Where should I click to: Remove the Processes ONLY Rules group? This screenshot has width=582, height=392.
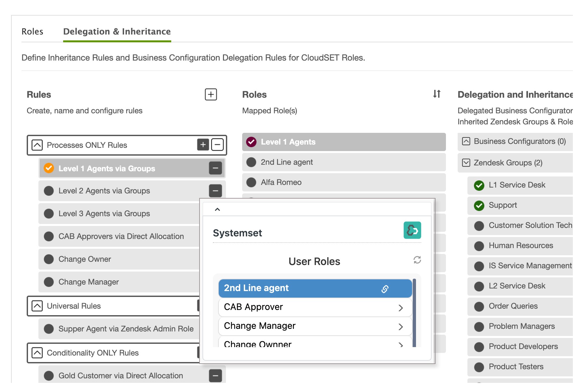217,145
